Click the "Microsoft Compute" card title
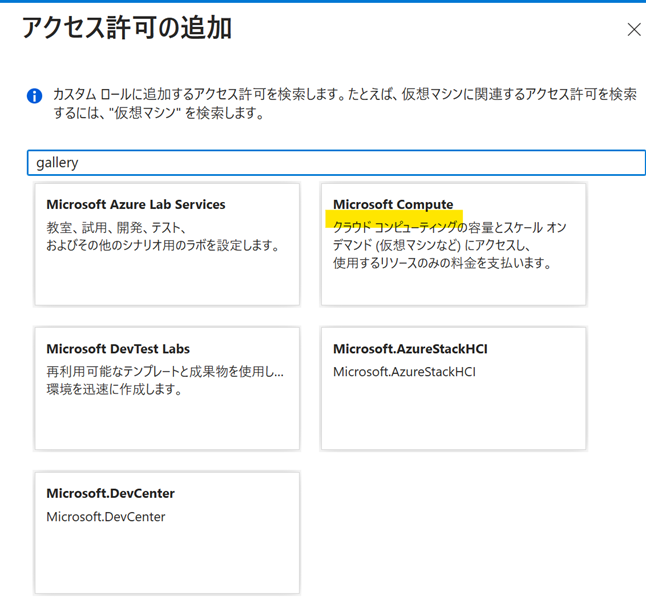 click(x=393, y=204)
